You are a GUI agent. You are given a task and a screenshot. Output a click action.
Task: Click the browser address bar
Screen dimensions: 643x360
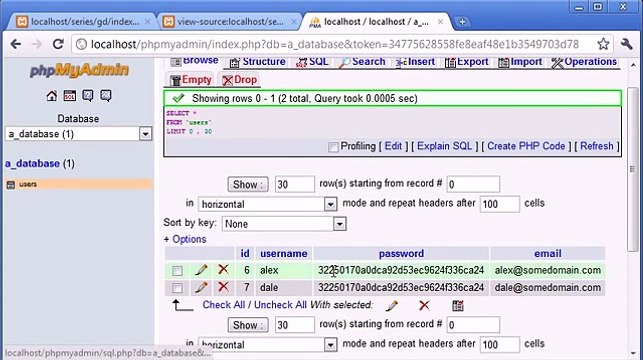pos(334,44)
